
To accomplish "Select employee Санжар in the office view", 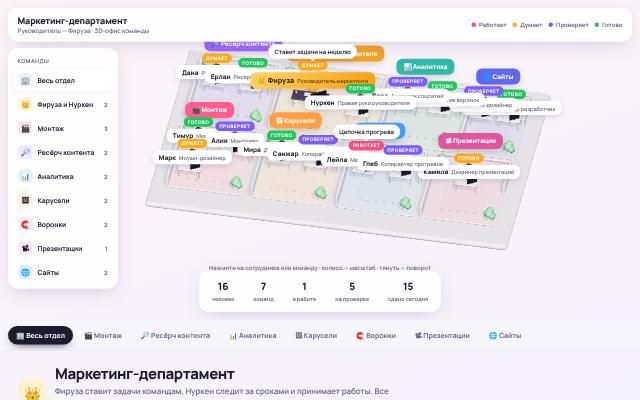I will [298, 154].
